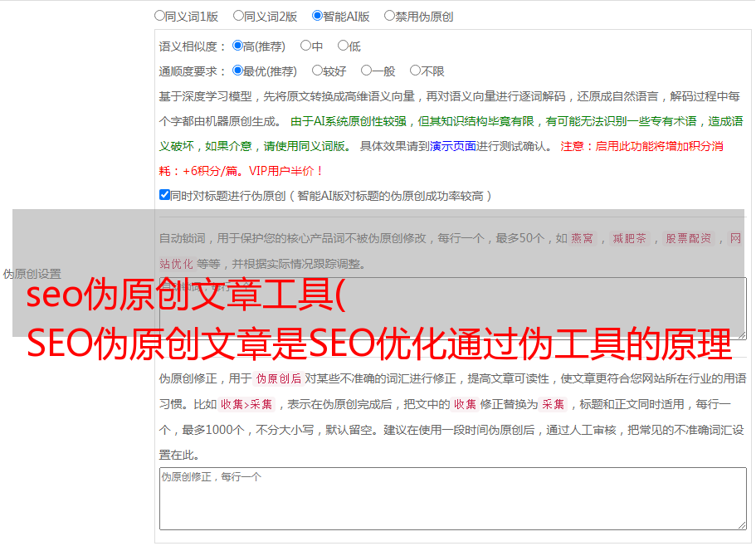Click the 收集>采集 example tag

[246, 404]
